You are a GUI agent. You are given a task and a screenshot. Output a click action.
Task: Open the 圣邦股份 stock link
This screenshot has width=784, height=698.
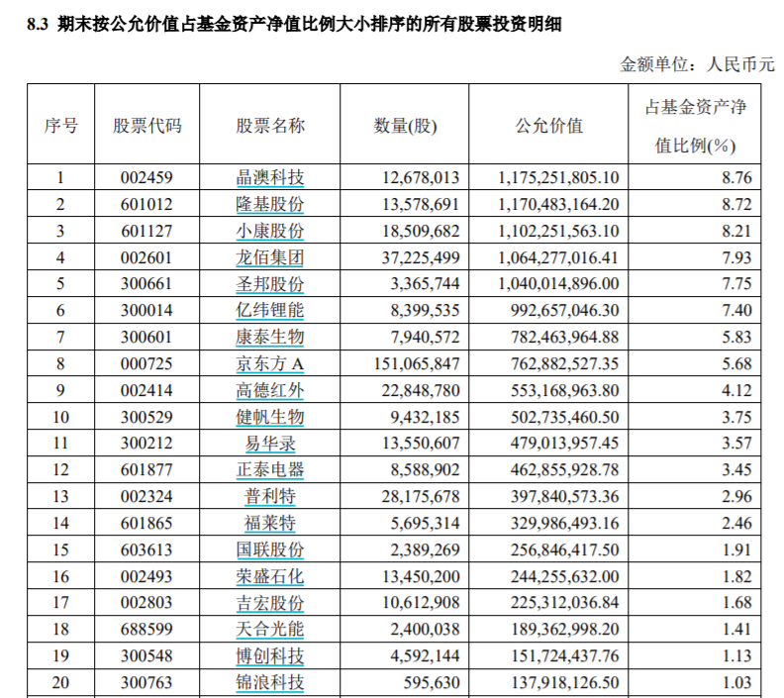pyautogui.click(x=270, y=284)
